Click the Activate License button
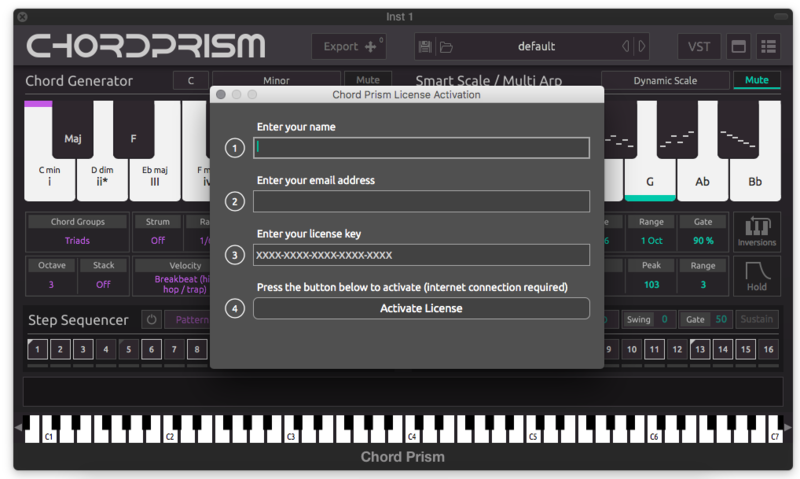This screenshot has height=479, width=800. [x=421, y=308]
